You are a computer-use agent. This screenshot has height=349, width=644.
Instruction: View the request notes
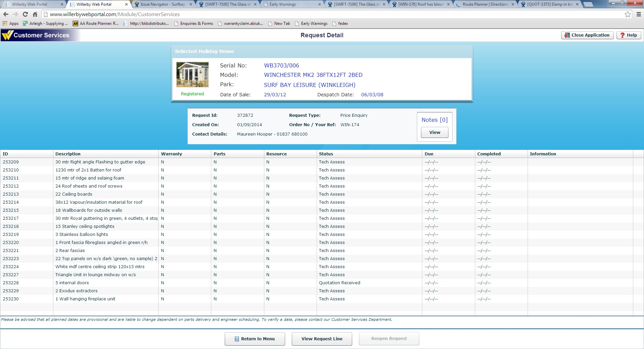[434, 132]
